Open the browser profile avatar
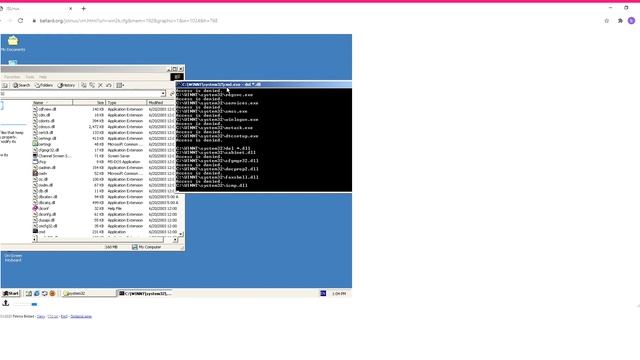 pyautogui.click(x=631, y=20)
